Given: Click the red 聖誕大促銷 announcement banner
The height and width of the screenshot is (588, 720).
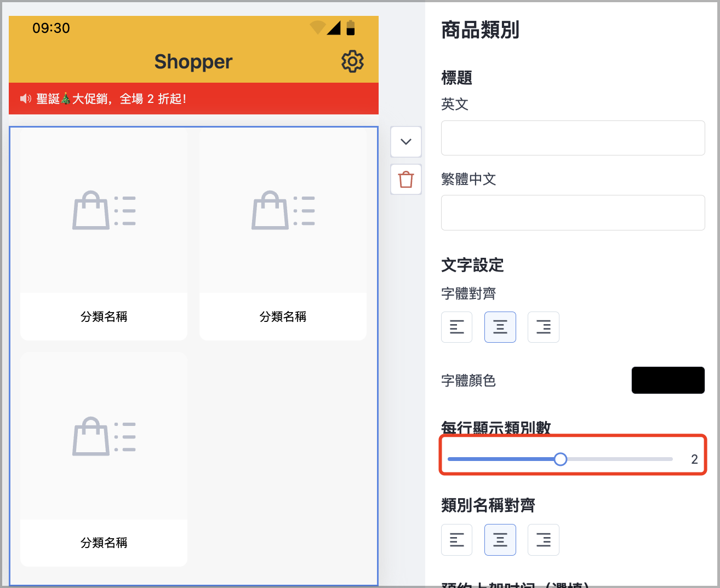Looking at the screenshot, I should [x=193, y=99].
